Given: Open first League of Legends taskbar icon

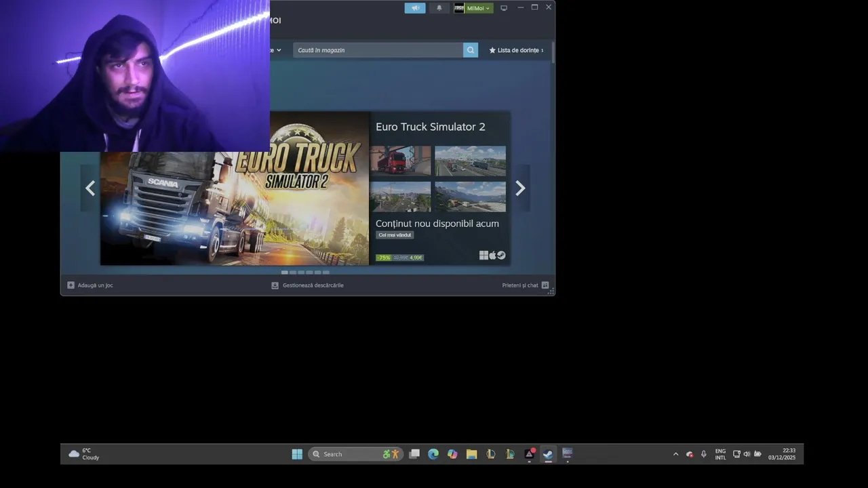Looking at the screenshot, I should point(491,454).
